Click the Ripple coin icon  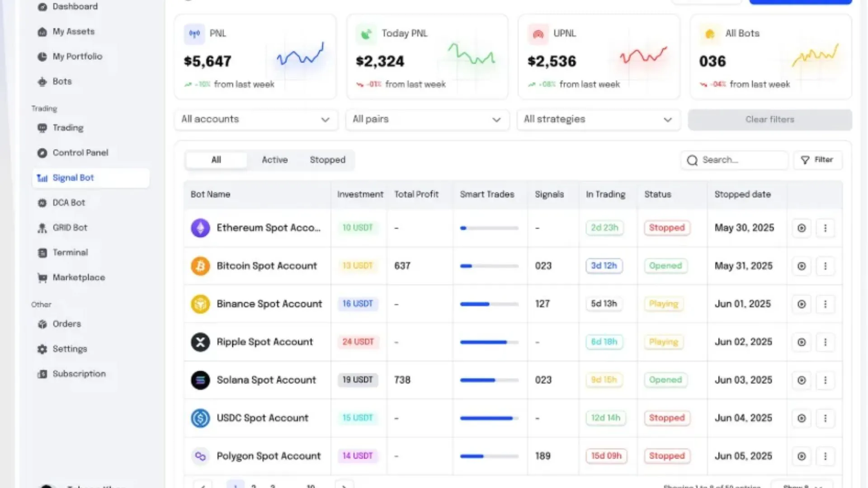pos(200,342)
